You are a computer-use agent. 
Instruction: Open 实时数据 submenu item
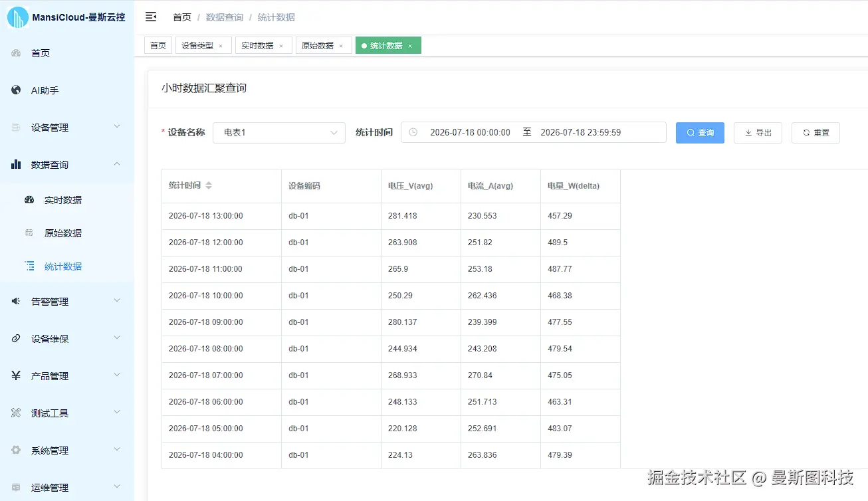(67, 200)
